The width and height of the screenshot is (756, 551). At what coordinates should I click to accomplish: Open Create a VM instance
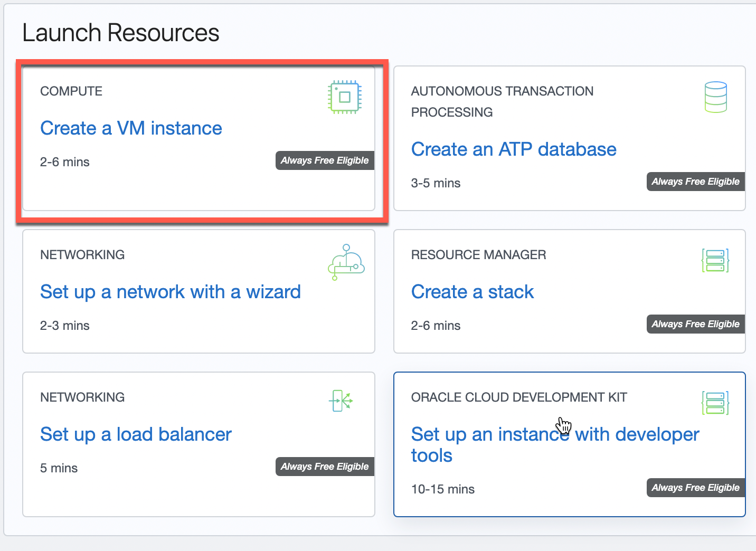130,128
